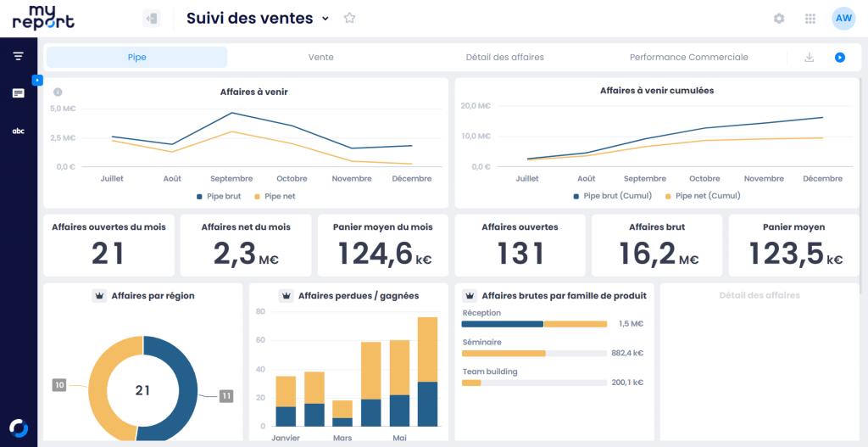Viewport: 868px width, 447px height.
Task: Open the filter panel in sidebar
Action: click(18, 56)
